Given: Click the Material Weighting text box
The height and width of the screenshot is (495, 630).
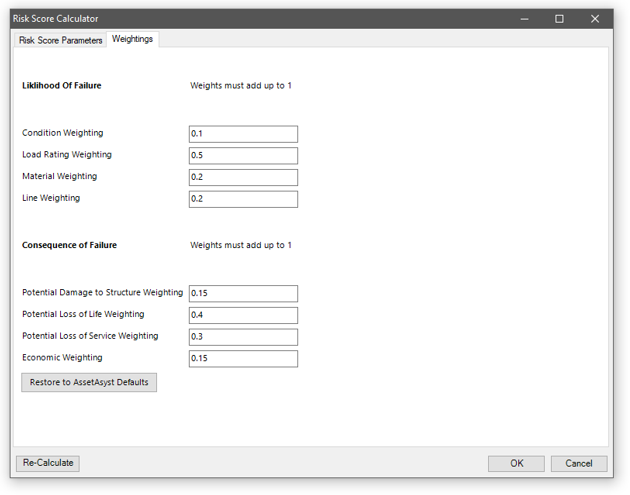Looking at the screenshot, I should 243,177.
